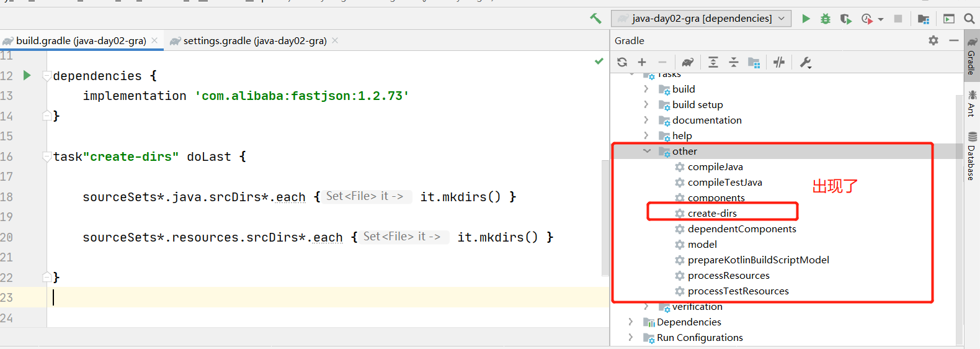Hide the Gradle tool window
980x349 pixels.
click(954, 40)
